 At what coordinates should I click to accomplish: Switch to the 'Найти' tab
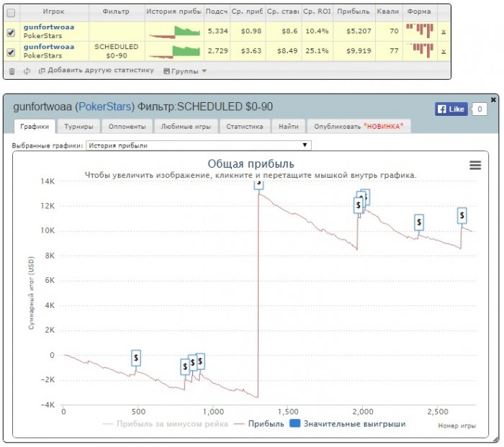(x=288, y=126)
